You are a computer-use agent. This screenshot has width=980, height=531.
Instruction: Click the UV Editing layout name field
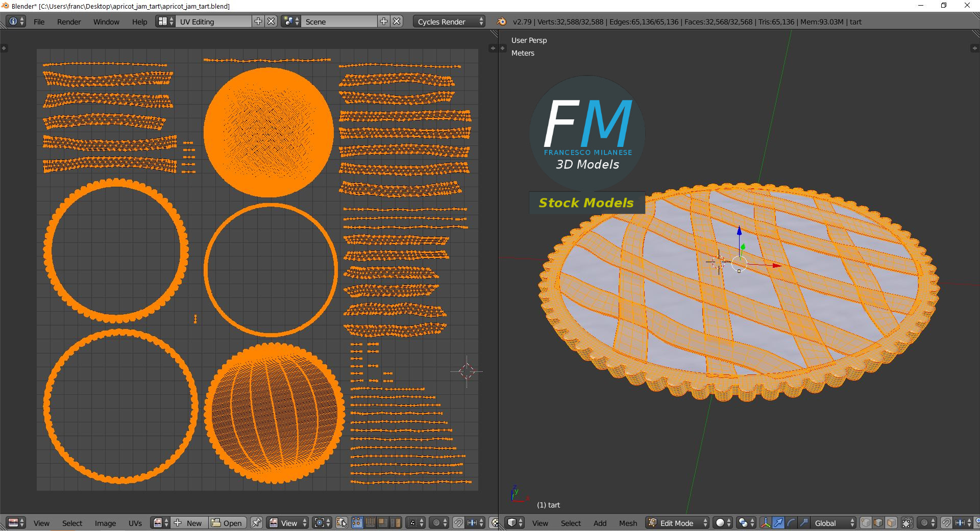[x=214, y=21]
